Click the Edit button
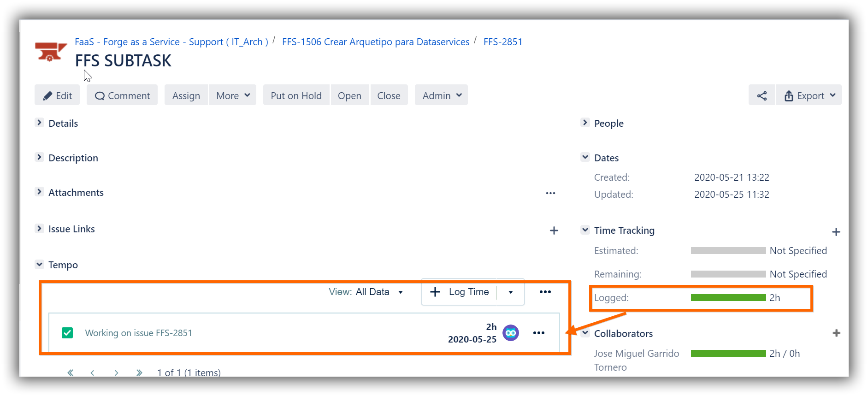 click(57, 95)
